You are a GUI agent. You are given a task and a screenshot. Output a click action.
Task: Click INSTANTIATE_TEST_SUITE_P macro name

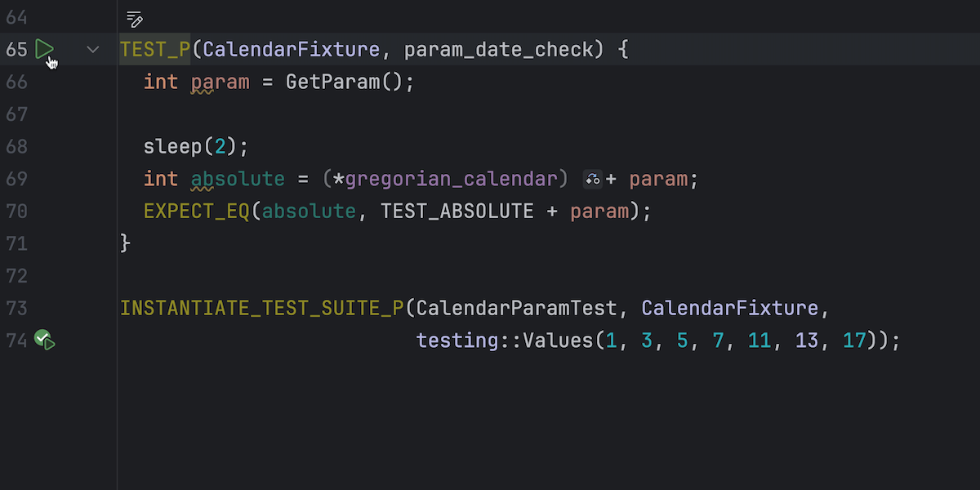click(x=261, y=308)
